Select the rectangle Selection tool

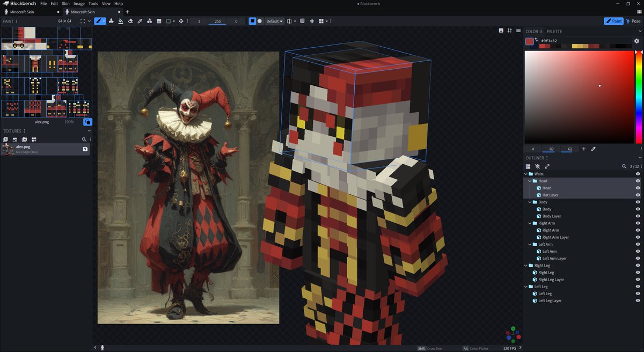click(x=168, y=21)
